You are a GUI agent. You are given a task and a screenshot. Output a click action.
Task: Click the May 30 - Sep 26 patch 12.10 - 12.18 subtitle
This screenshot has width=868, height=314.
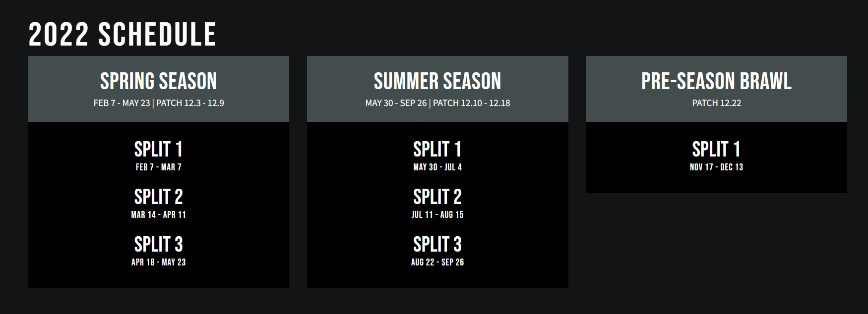[437, 103]
